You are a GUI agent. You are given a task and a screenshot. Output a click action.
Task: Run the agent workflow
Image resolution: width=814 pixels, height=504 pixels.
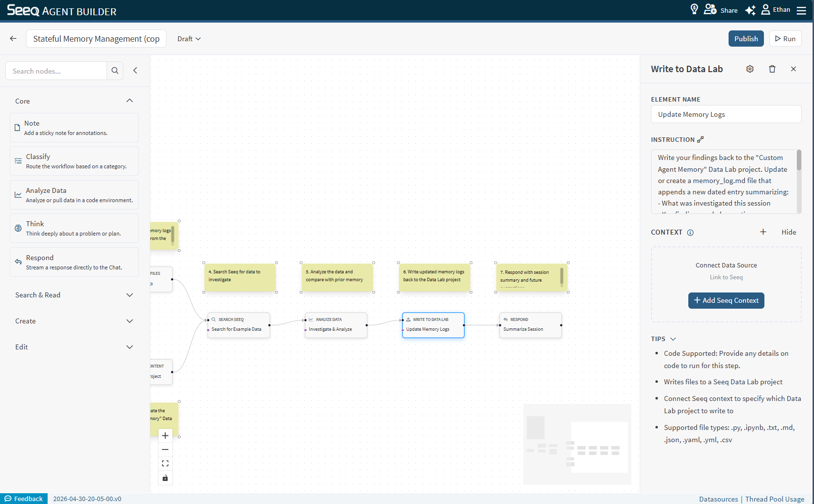click(x=785, y=39)
